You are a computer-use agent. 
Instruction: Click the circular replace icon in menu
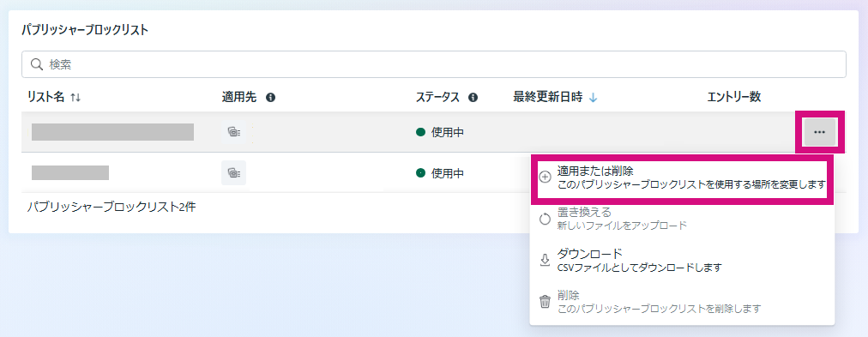[546, 219]
